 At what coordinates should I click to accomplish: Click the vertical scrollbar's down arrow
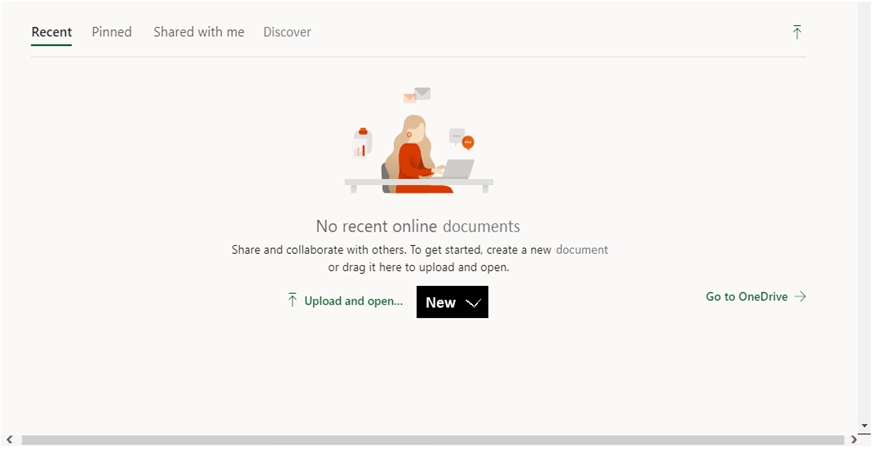click(864, 426)
